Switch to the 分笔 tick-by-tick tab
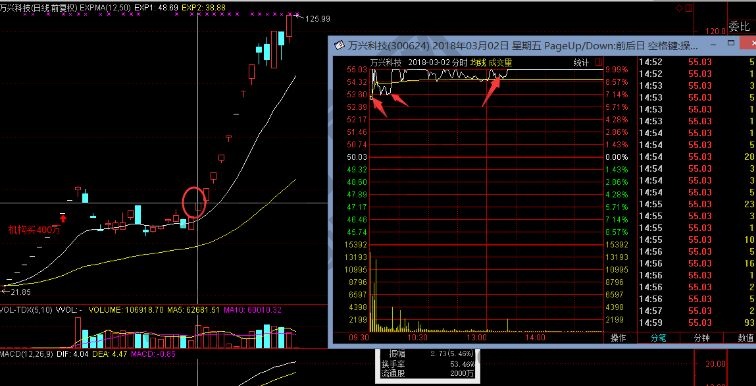 [659, 338]
